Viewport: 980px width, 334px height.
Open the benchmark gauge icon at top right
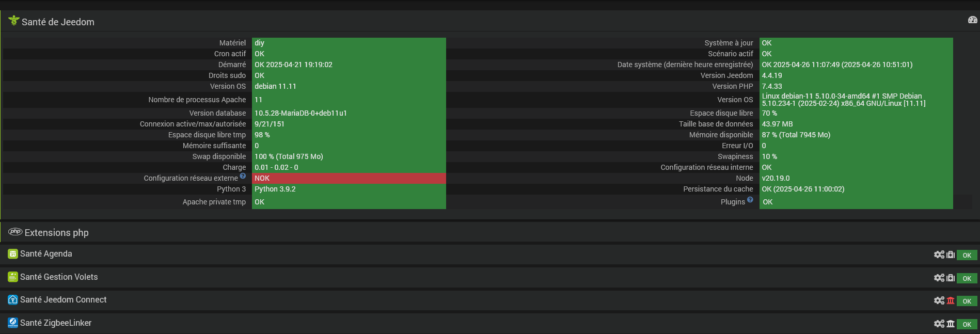973,20
